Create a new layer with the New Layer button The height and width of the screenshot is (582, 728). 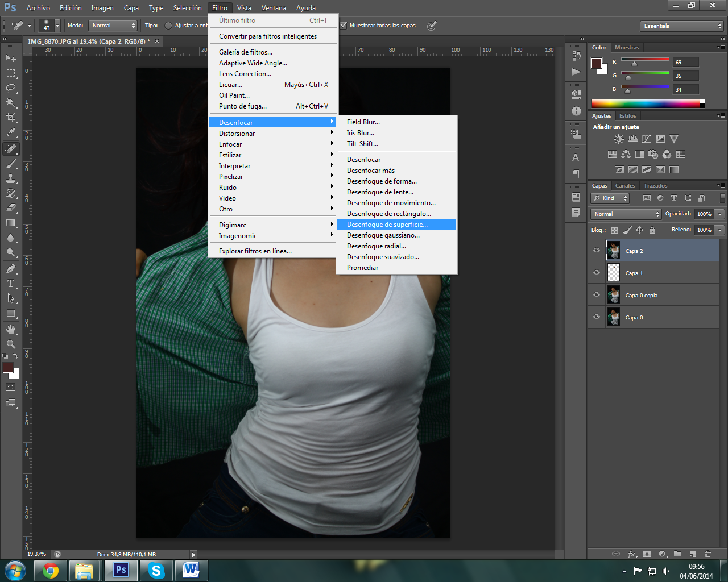pos(692,553)
